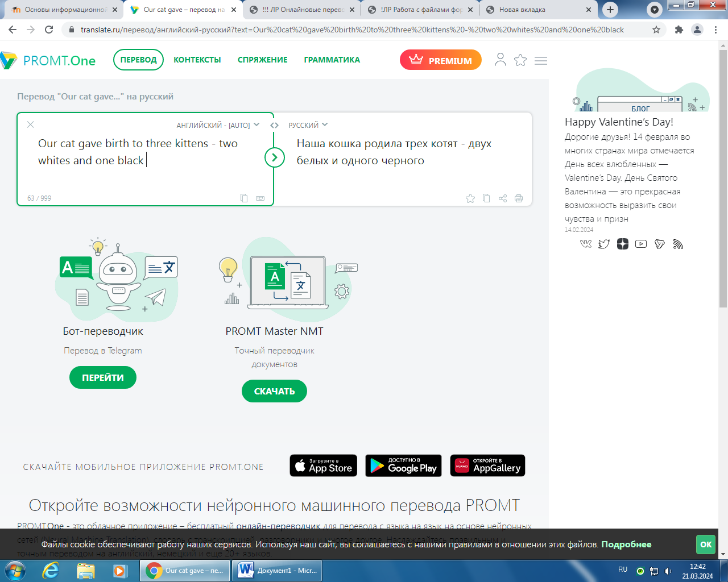Image resolution: width=728 pixels, height=582 pixels.
Task: Open Happy Valentine's Day blog post
Action: (619, 122)
